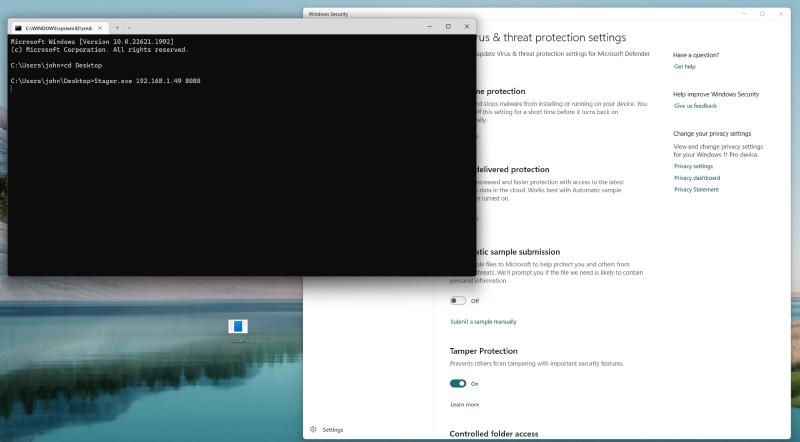Click the Tamper Protection heading
Image resolution: width=800 pixels, height=442 pixels.
click(483, 351)
